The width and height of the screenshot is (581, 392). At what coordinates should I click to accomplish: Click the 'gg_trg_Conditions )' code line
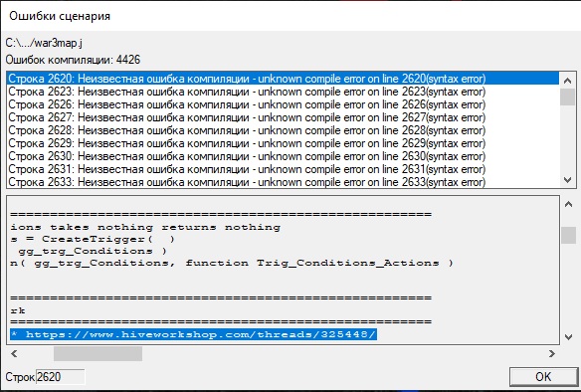point(93,251)
